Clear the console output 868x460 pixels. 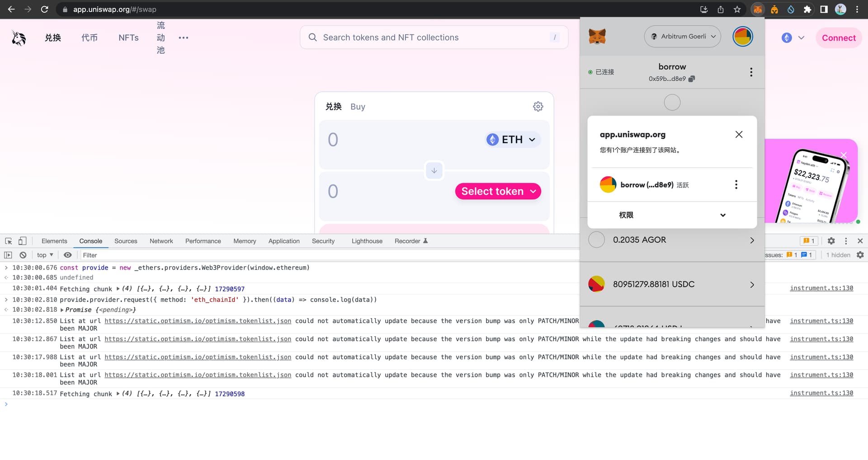coord(23,255)
